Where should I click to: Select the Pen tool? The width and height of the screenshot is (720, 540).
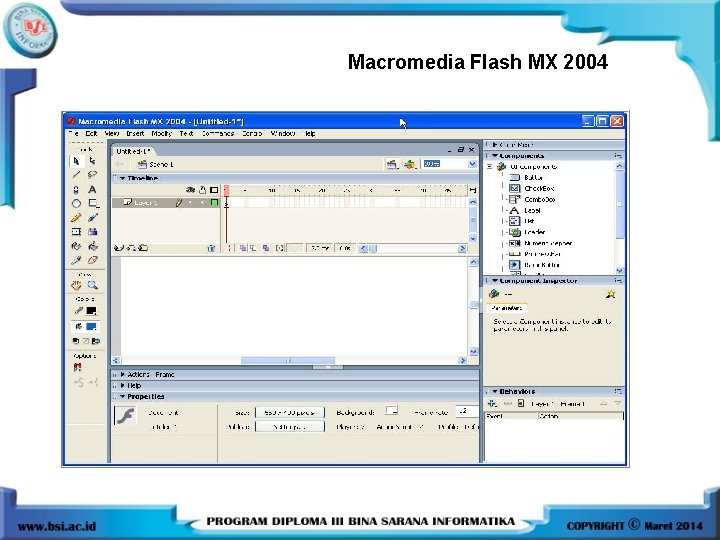[76, 189]
